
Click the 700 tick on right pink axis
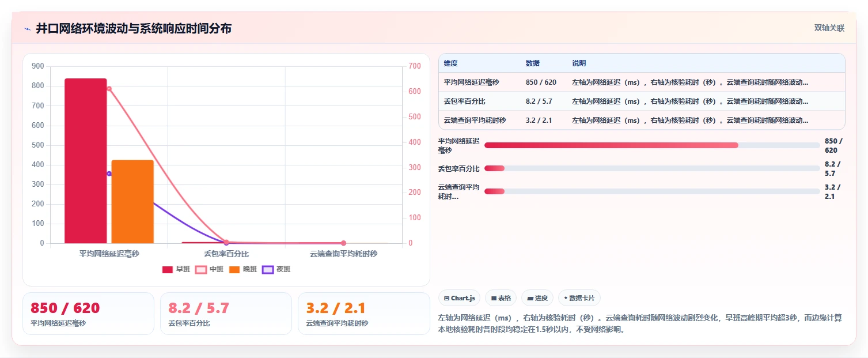pos(415,66)
